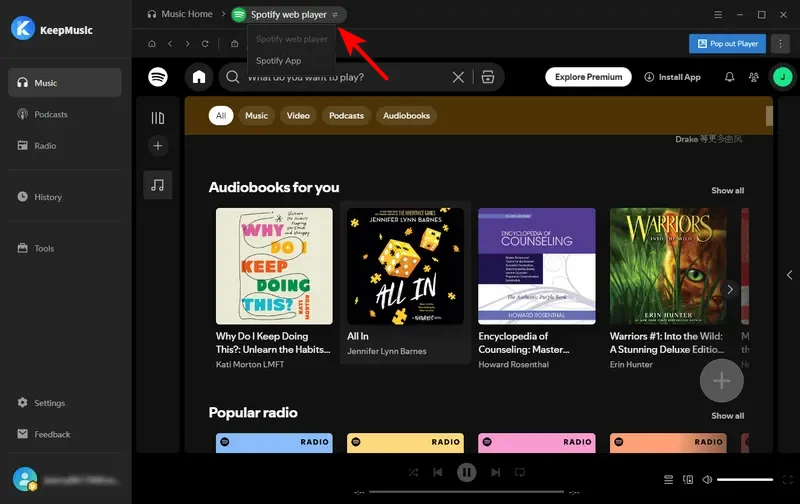Click Explore Premium button
The height and width of the screenshot is (504, 800).
[x=588, y=77]
